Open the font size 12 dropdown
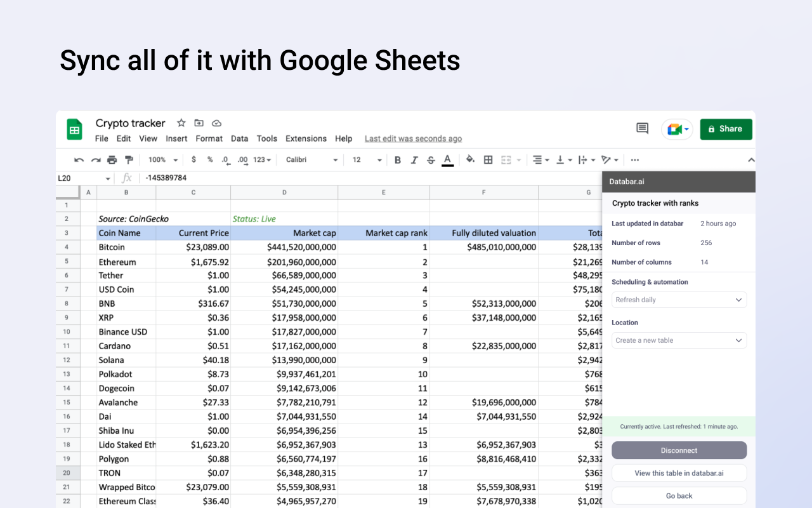Image resolution: width=812 pixels, height=508 pixels. [x=367, y=160]
